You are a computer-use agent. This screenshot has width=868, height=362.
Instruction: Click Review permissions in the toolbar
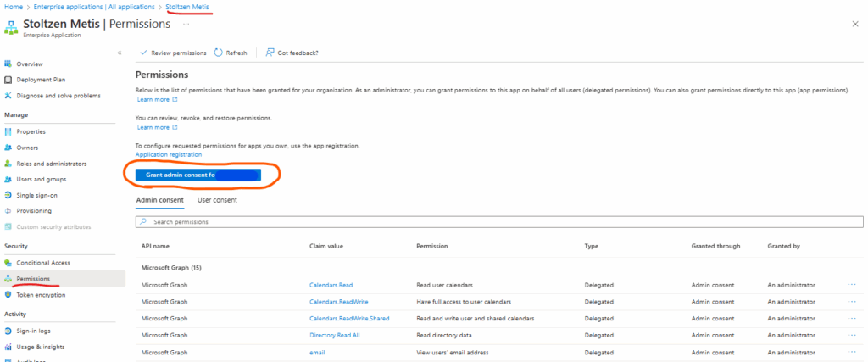coord(173,53)
